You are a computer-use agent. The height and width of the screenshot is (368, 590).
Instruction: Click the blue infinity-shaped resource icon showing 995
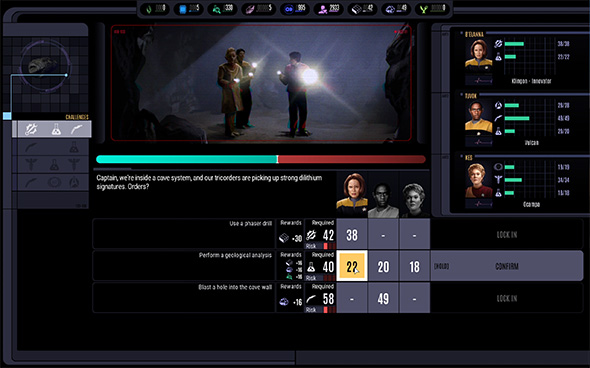point(289,9)
